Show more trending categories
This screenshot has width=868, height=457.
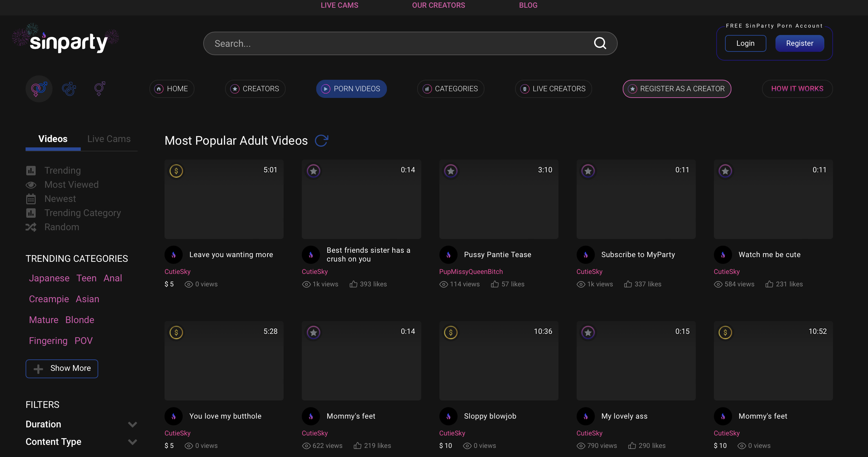click(x=62, y=368)
